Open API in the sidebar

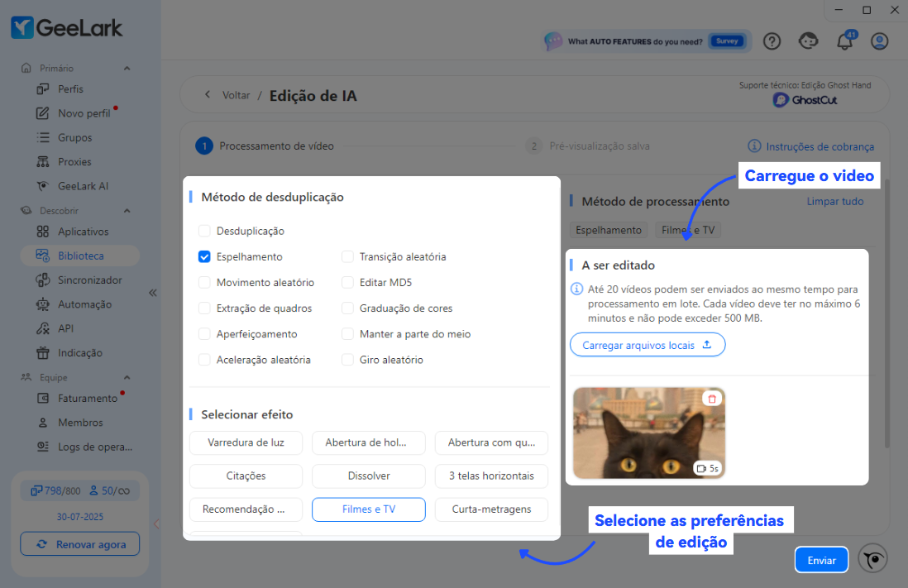(65, 329)
